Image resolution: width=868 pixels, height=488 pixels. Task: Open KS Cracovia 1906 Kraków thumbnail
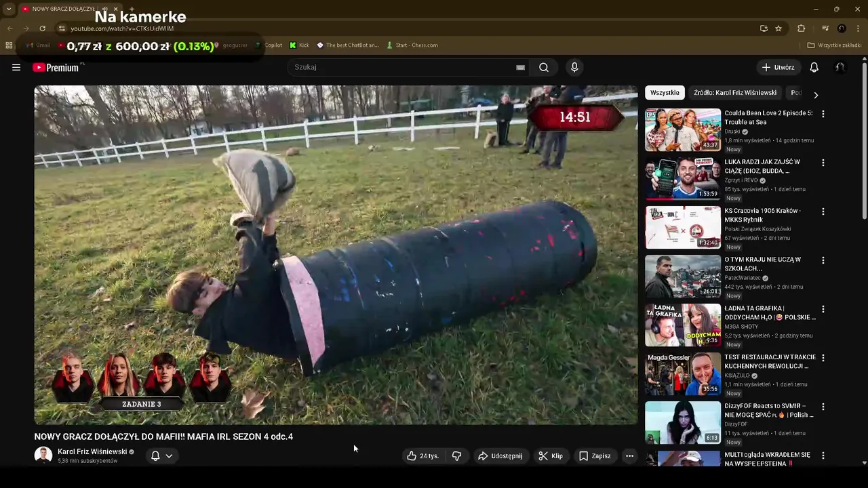coord(683,227)
